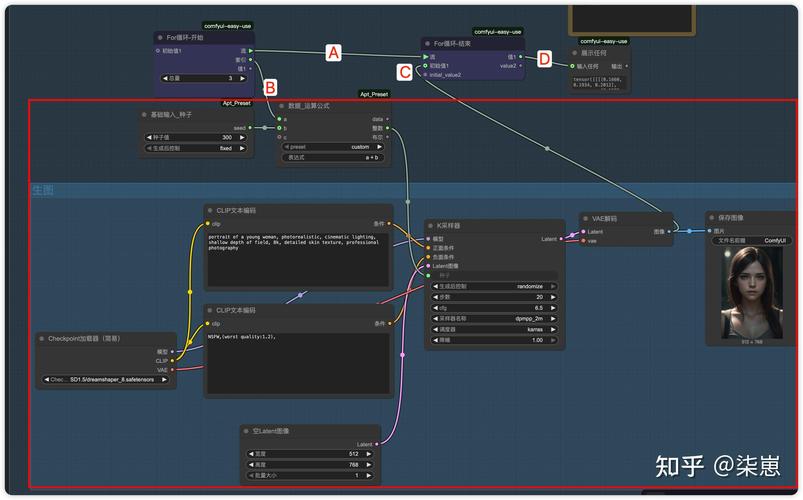Collapse the Checkpoint加载器 node via title dot
The height and width of the screenshot is (500, 803).
[x=42, y=339]
